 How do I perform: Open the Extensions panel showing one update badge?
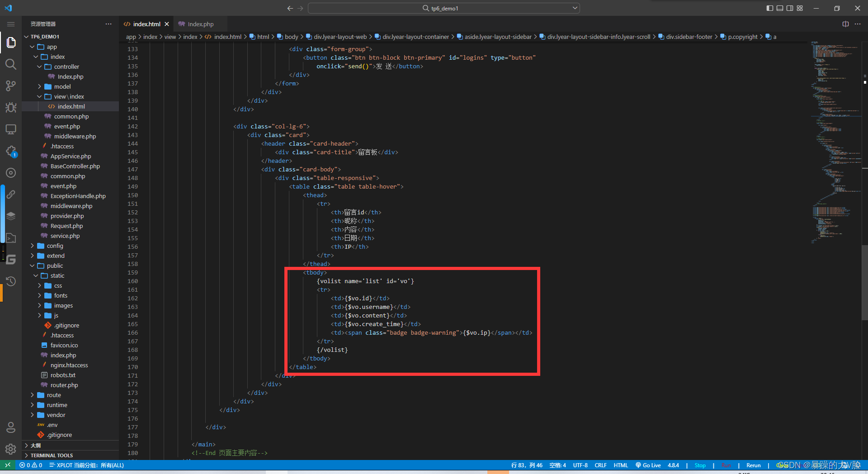(11, 151)
